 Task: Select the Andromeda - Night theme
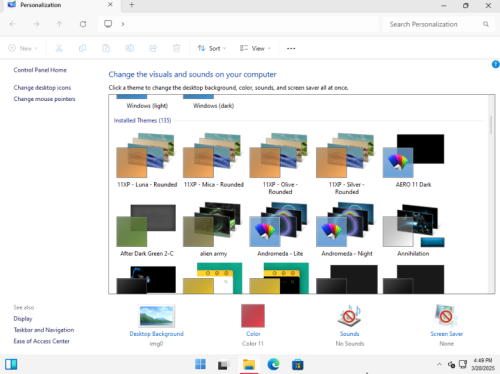tap(347, 230)
